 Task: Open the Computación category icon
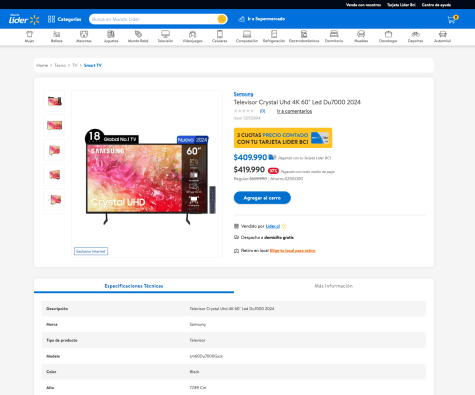247,37
